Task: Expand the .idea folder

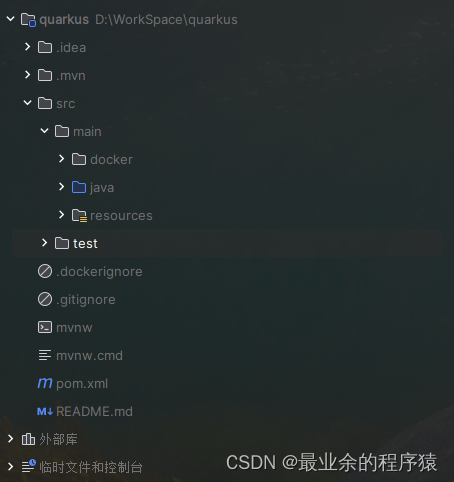Action: [28, 47]
